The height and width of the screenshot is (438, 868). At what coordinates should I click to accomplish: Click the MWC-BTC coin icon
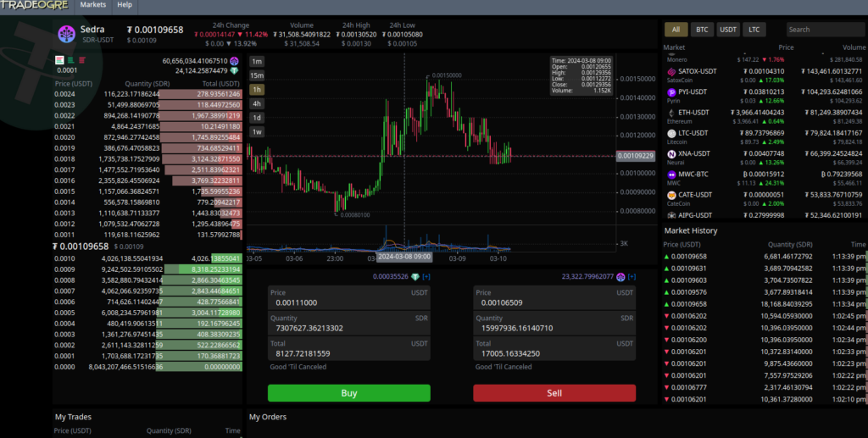pyautogui.click(x=671, y=175)
